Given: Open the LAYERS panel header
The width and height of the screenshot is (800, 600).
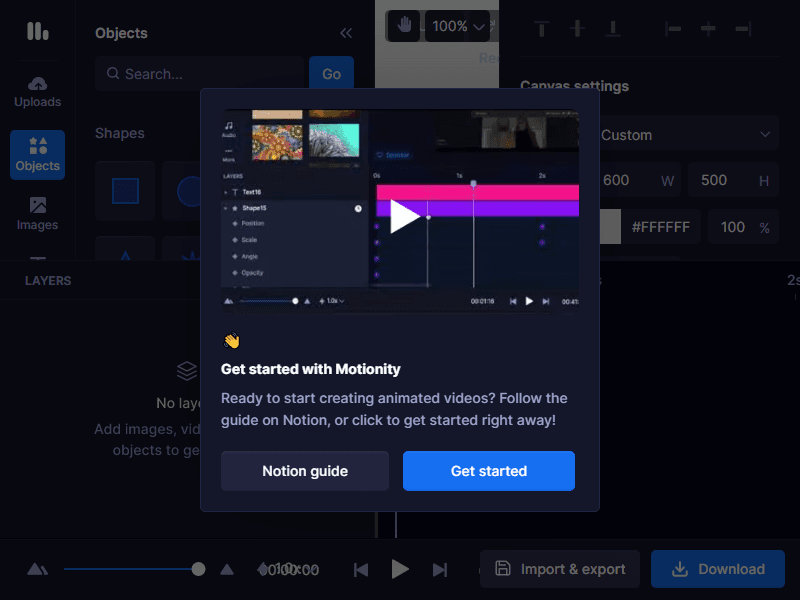Looking at the screenshot, I should tap(47, 280).
